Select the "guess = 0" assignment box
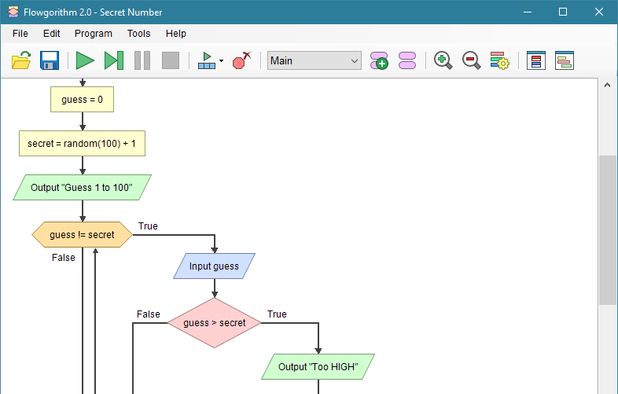 coord(82,99)
